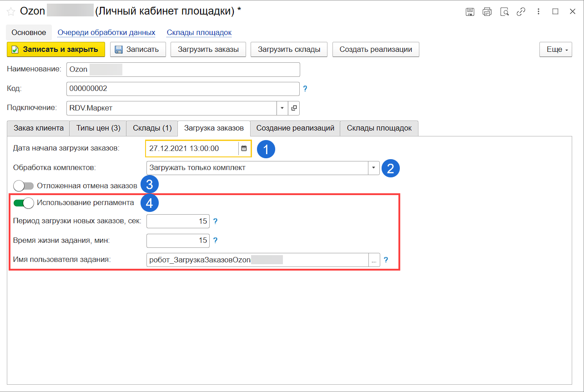This screenshot has height=392, width=584.
Task: Click the Период загрузки новых заказов field
Action: point(178,221)
